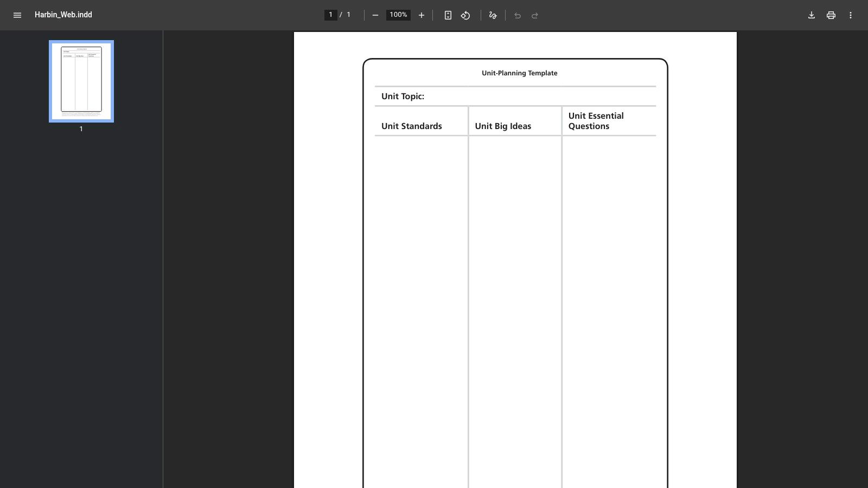Viewport: 868px width, 488px height.
Task: Toggle the sidebar with the hamburger icon
Action: [x=17, y=15]
